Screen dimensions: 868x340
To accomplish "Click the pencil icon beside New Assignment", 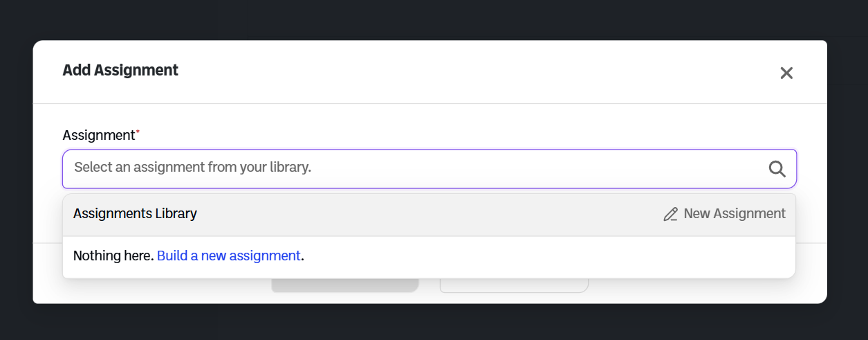I will pyautogui.click(x=670, y=214).
